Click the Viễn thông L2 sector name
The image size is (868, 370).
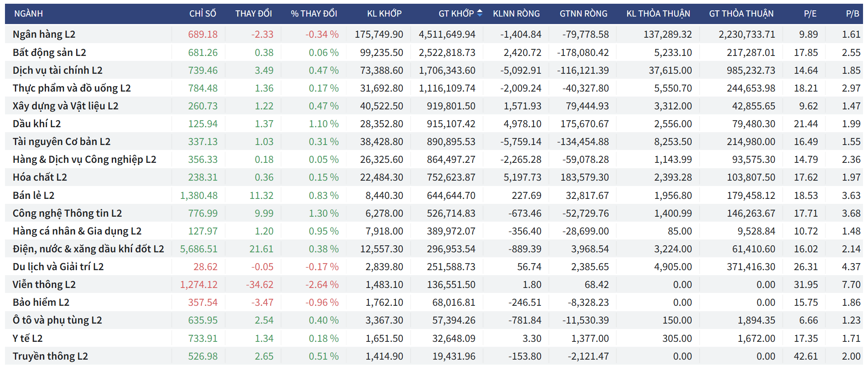(x=44, y=285)
